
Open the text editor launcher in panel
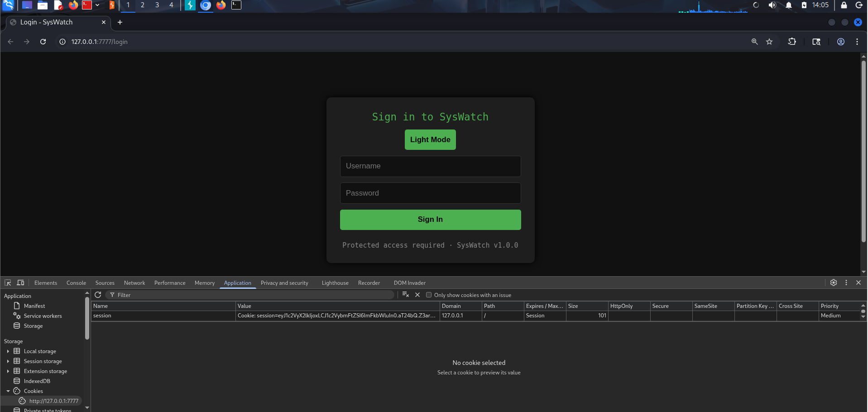(58, 5)
